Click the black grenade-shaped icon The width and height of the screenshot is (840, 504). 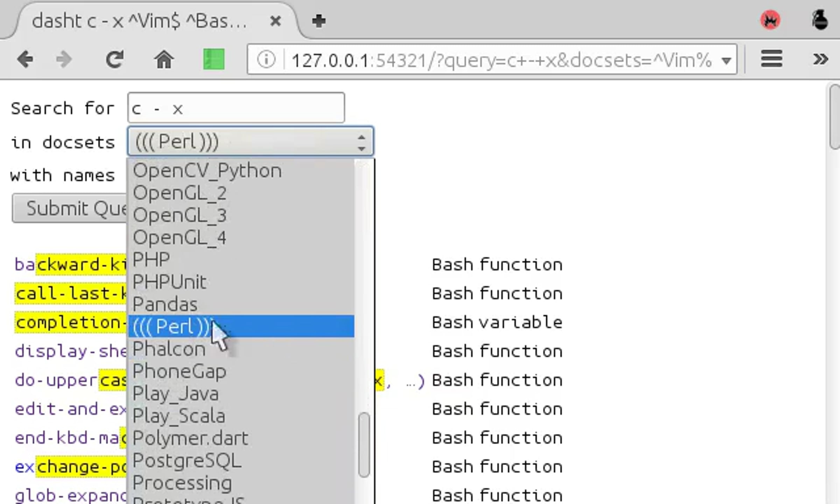click(820, 20)
